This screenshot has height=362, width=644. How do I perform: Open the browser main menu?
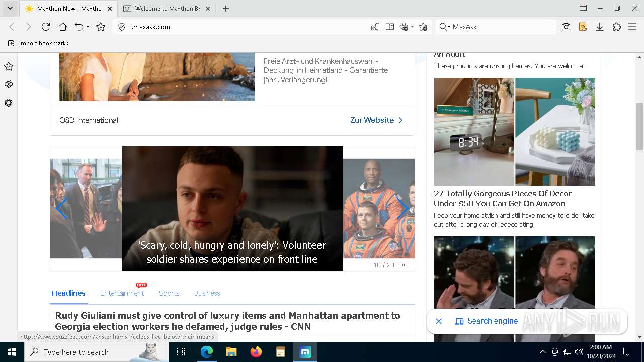633,27
